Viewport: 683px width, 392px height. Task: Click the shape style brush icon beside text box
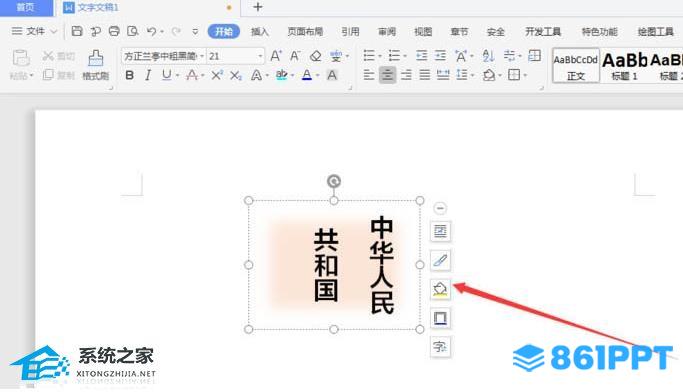pyautogui.click(x=440, y=260)
